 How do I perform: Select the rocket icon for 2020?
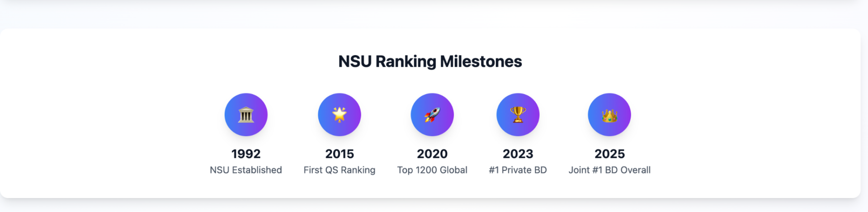pos(432,115)
